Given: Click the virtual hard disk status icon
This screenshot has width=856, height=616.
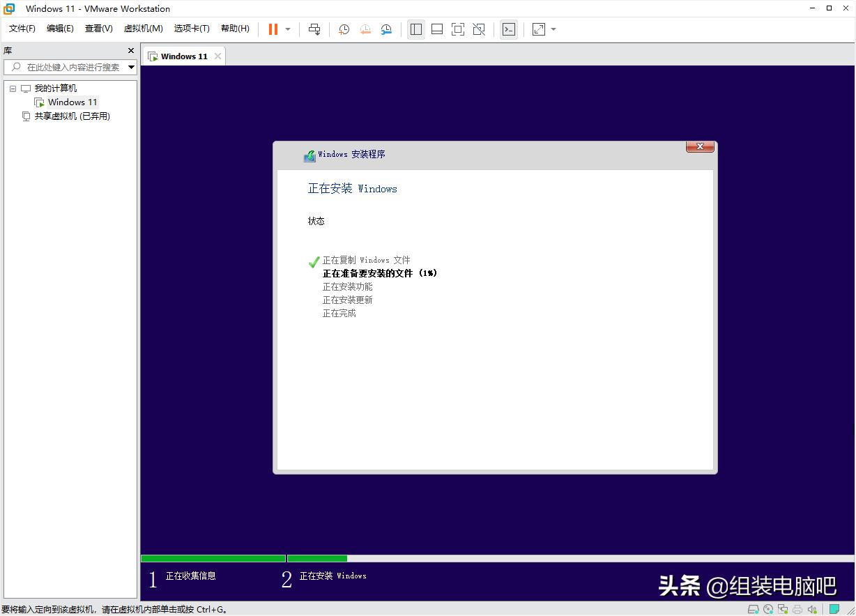Looking at the screenshot, I should [754, 608].
